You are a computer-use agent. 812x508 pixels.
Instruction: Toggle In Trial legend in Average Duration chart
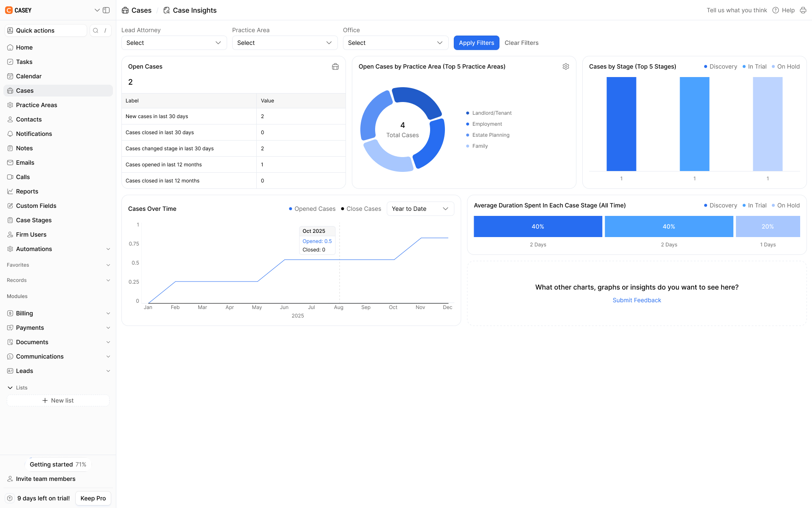pos(754,205)
